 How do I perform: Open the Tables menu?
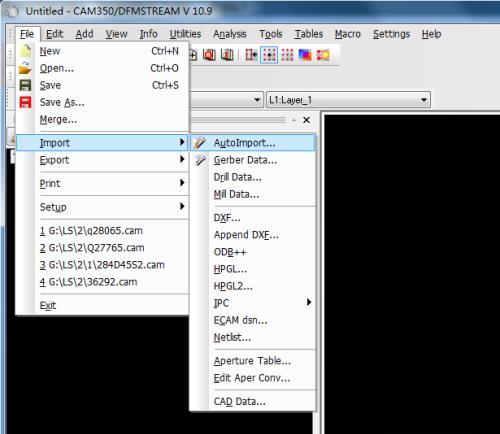pyautogui.click(x=309, y=34)
